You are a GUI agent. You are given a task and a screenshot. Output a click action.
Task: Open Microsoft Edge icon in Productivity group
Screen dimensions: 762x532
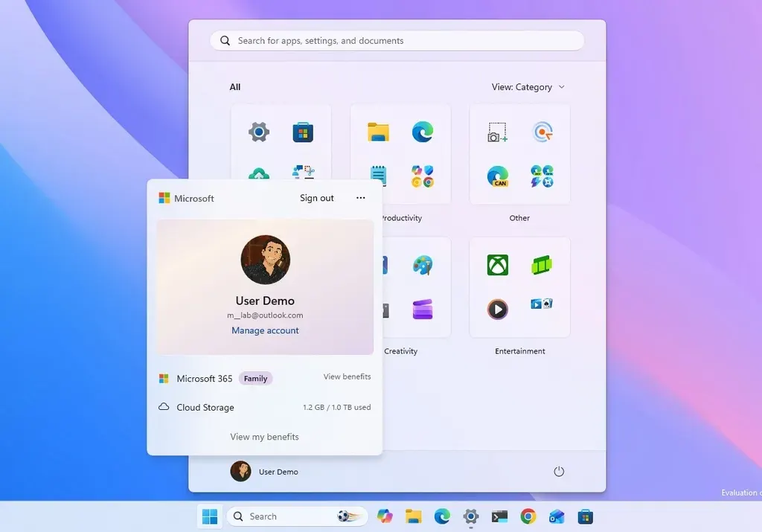[x=423, y=132]
